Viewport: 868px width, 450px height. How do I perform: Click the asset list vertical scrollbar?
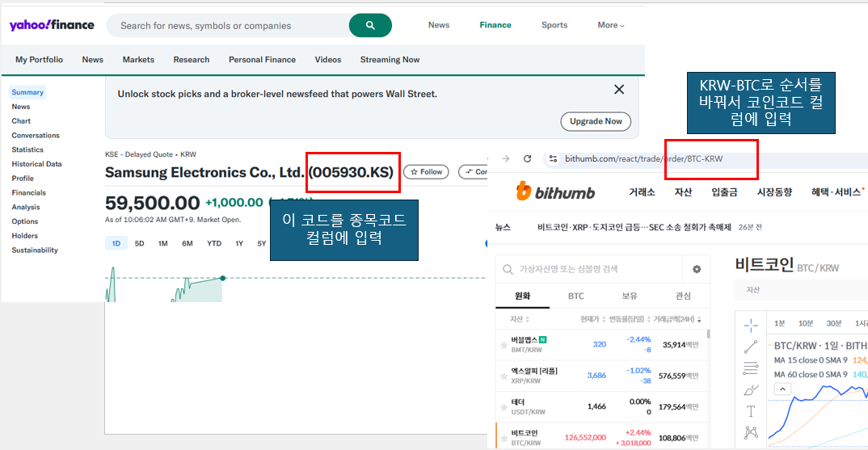708,334
